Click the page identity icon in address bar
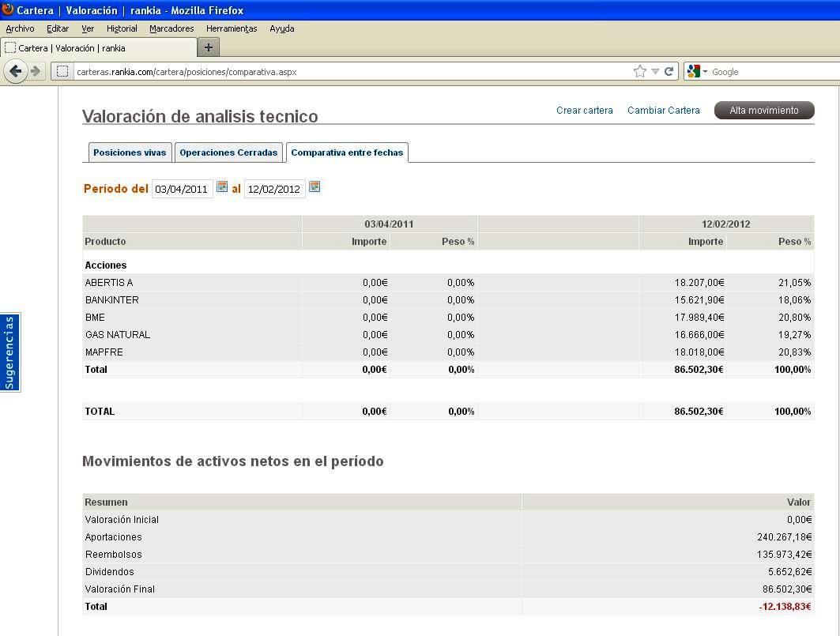Screen dimensions: 840x636 pos(62,71)
